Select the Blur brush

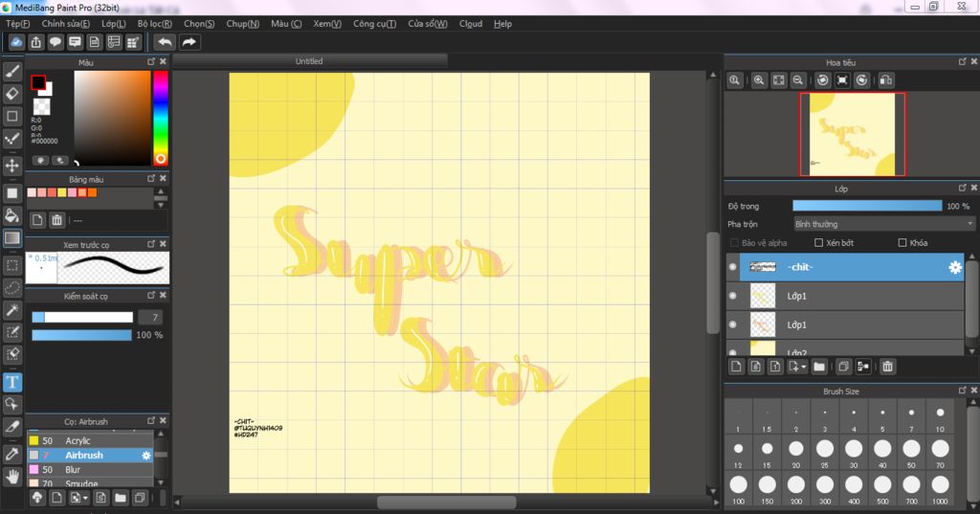90,470
